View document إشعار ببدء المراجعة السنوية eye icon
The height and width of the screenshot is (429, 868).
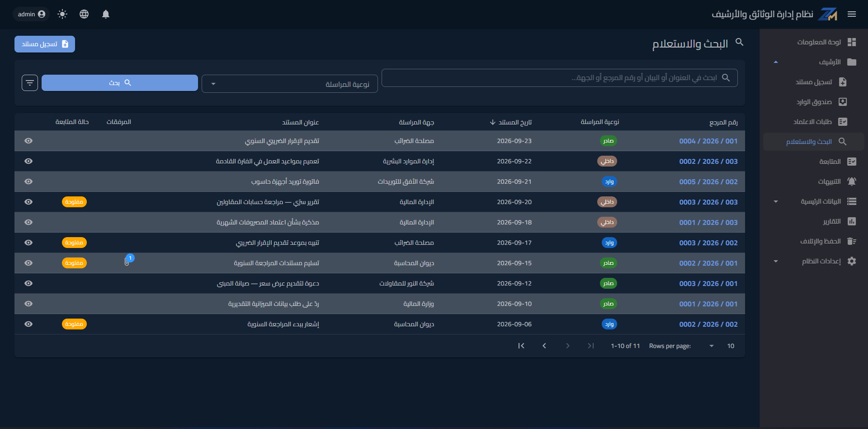(28, 324)
